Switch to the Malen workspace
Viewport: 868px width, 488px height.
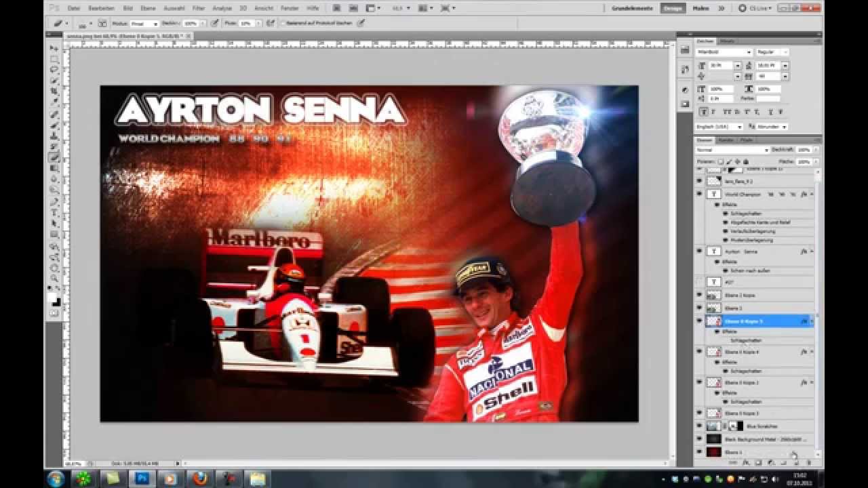point(701,8)
